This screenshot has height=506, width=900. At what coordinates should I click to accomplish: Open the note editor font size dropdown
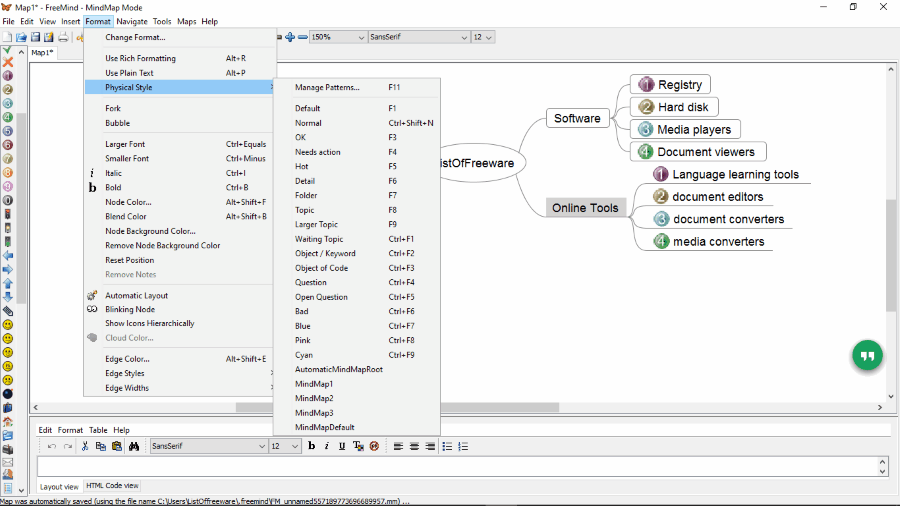coord(294,446)
